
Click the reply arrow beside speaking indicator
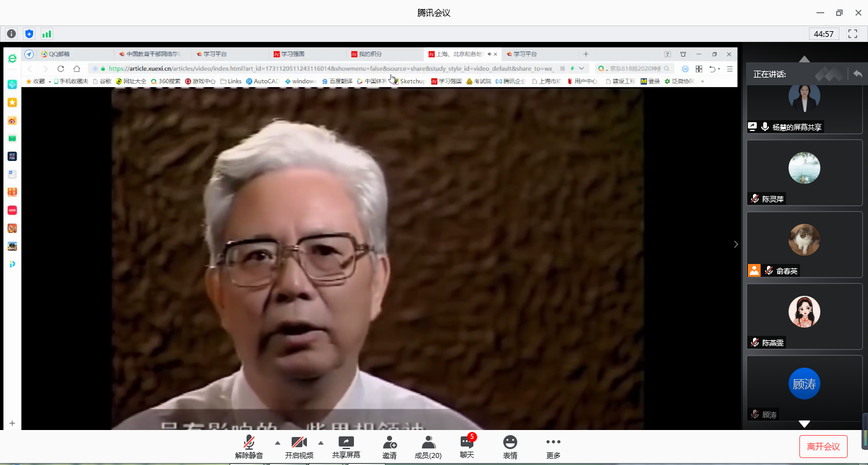tap(858, 74)
